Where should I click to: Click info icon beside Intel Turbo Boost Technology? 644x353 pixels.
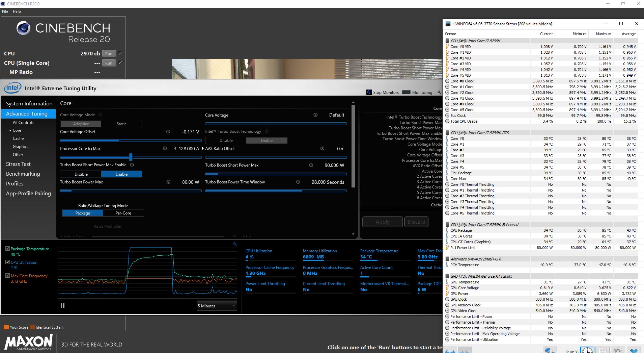point(267,131)
